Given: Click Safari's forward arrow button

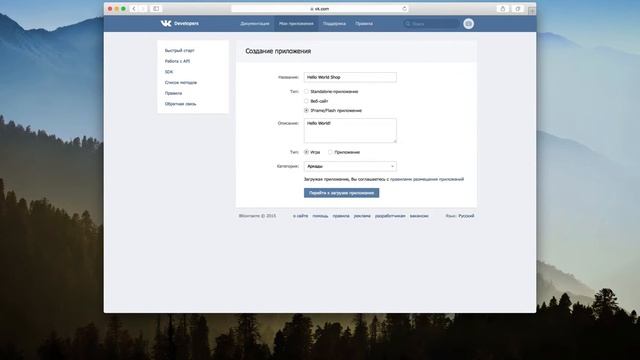Looking at the screenshot, I should (x=143, y=9).
